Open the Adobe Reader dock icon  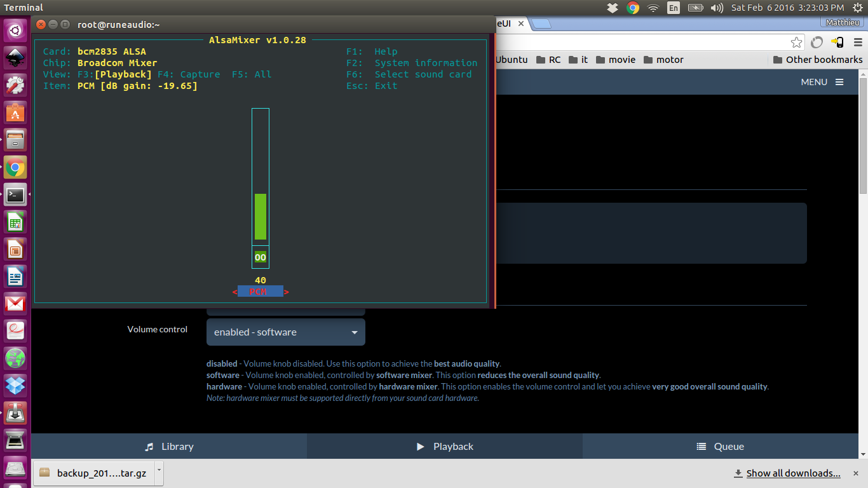(15, 332)
